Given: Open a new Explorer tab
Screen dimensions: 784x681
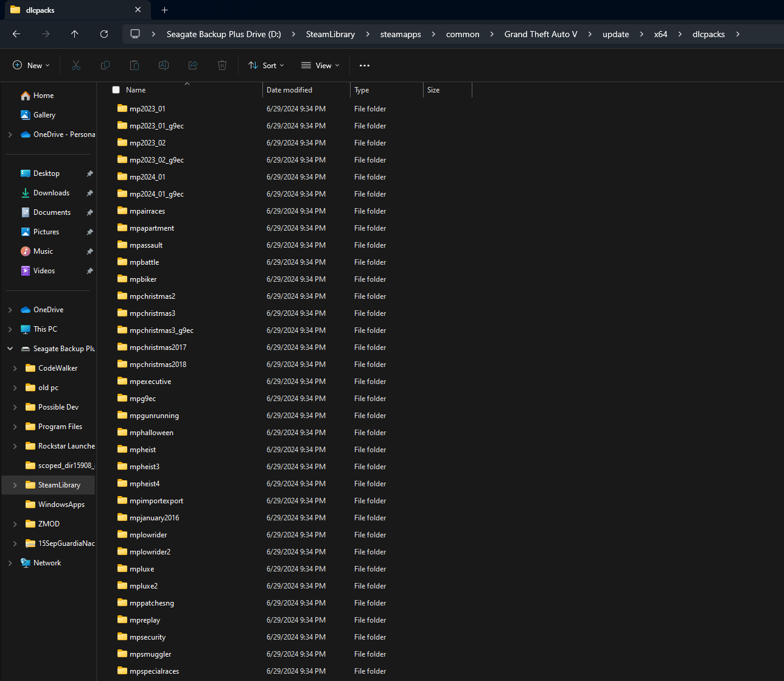Looking at the screenshot, I should 164,10.
